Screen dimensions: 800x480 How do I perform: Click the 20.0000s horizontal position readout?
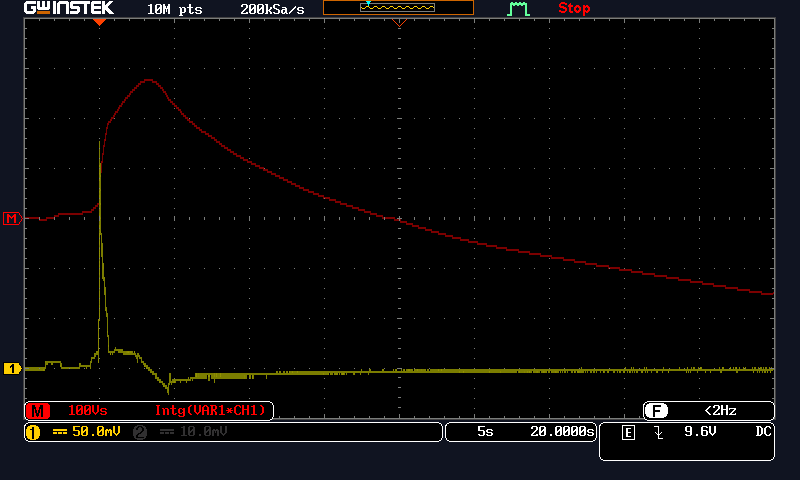click(x=562, y=432)
